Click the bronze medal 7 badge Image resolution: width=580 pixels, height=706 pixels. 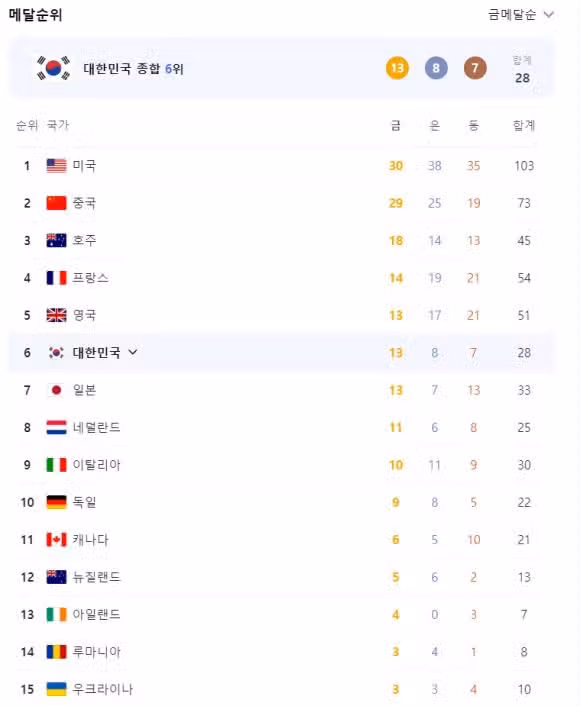pos(475,68)
